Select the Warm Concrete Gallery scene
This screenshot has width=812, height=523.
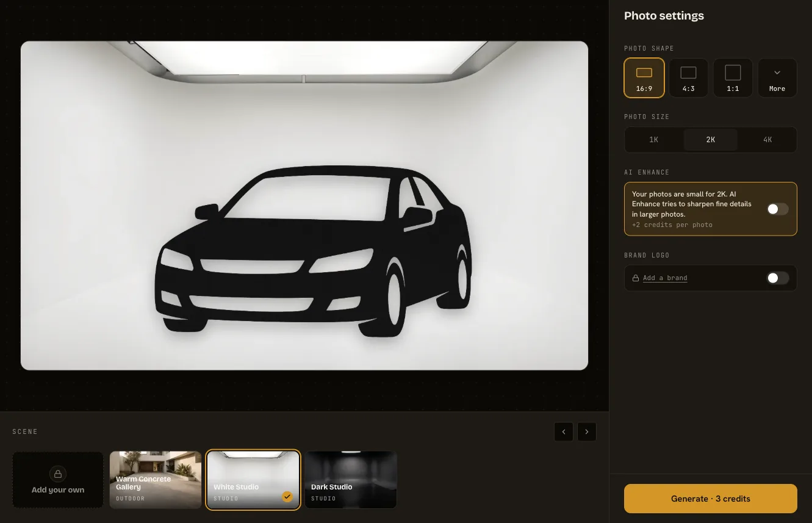pyautogui.click(x=156, y=480)
